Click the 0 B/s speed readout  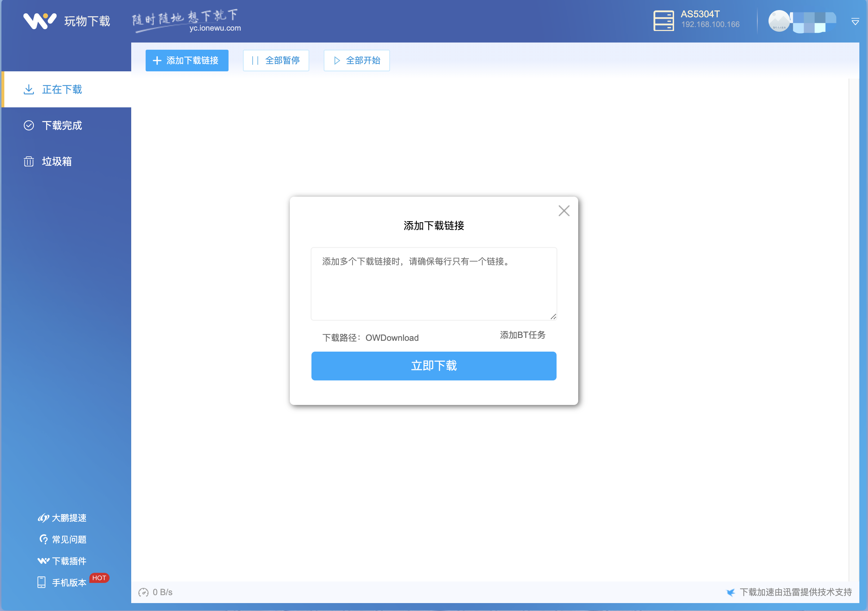(x=163, y=593)
